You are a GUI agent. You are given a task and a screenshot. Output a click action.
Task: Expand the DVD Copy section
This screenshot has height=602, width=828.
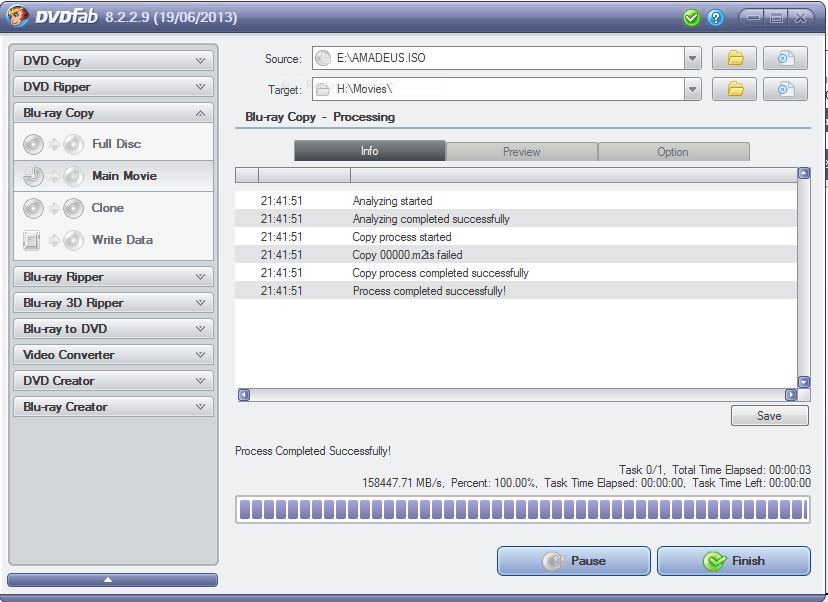tap(114, 61)
